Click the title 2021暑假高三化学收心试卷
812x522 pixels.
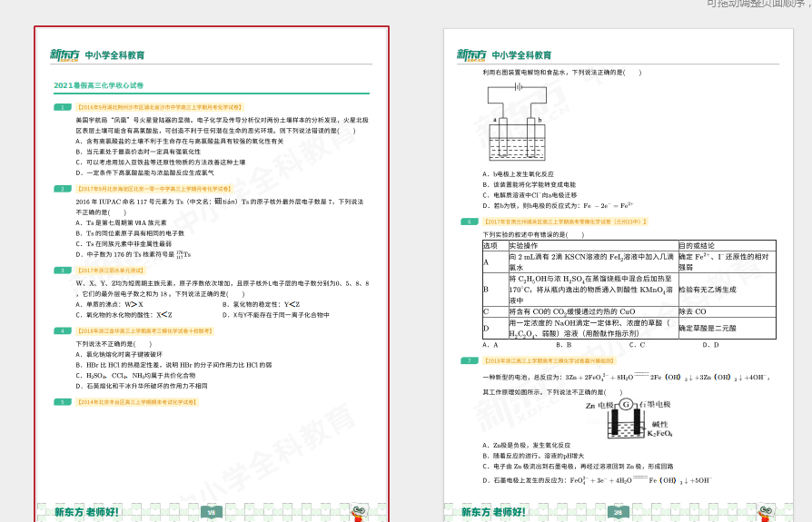(98, 85)
